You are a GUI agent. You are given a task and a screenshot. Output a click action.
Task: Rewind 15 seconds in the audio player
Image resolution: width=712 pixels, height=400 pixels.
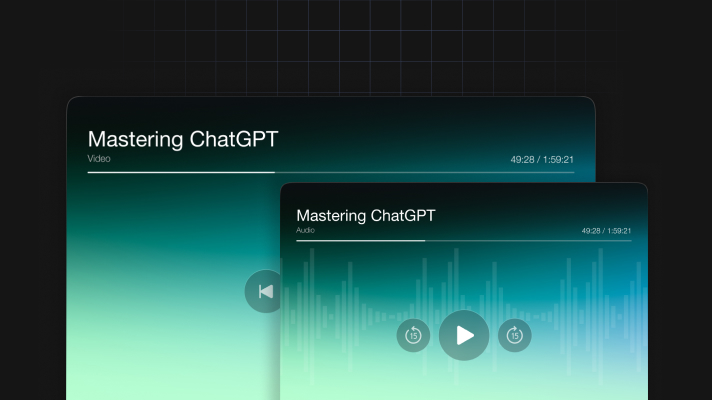click(x=413, y=336)
